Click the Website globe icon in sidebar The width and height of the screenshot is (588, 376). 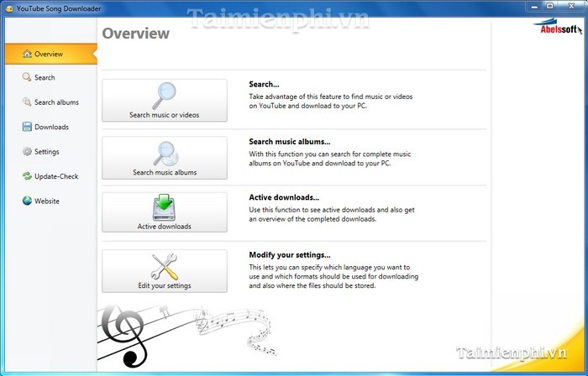[27, 201]
